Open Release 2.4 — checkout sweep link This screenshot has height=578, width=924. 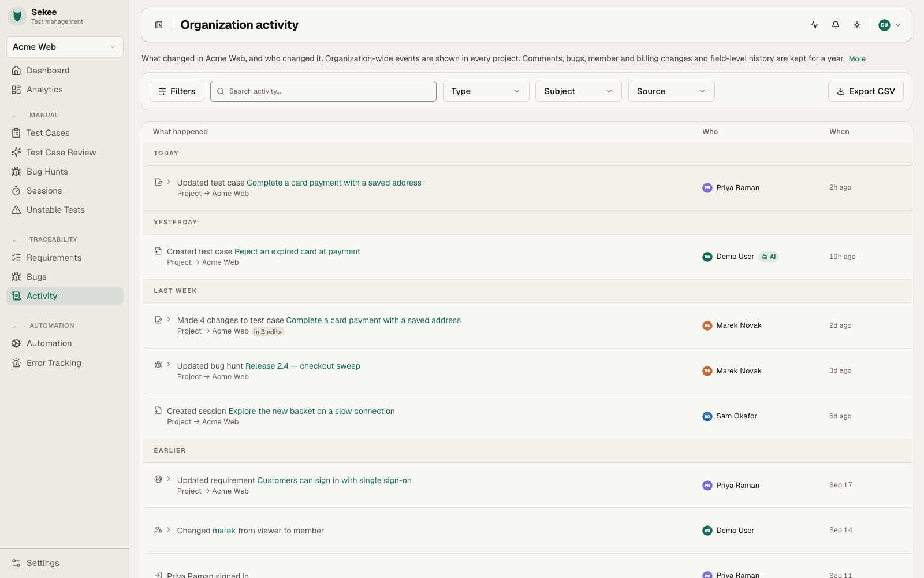(x=303, y=366)
